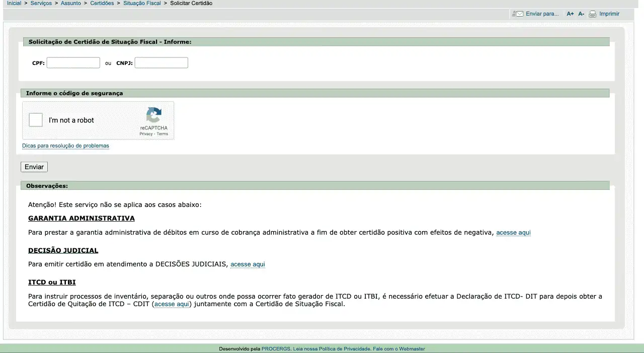
Task: Click the CNPJ input field
Action: 161,63
